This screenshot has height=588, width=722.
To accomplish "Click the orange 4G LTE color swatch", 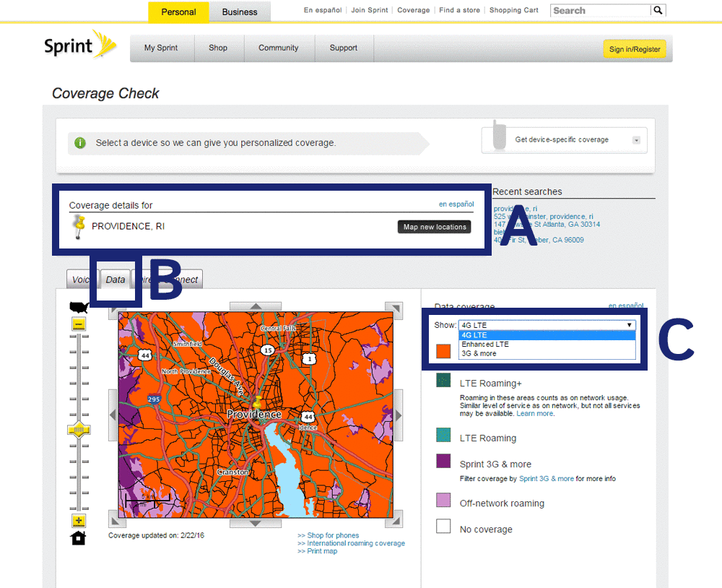I will pyautogui.click(x=443, y=351).
